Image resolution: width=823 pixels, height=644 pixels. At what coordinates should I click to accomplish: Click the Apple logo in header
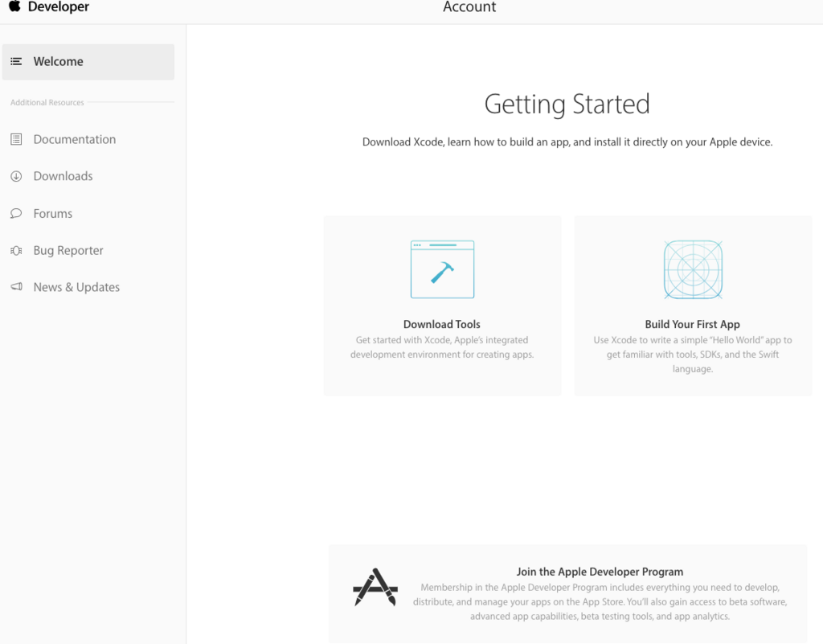click(x=14, y=6)
